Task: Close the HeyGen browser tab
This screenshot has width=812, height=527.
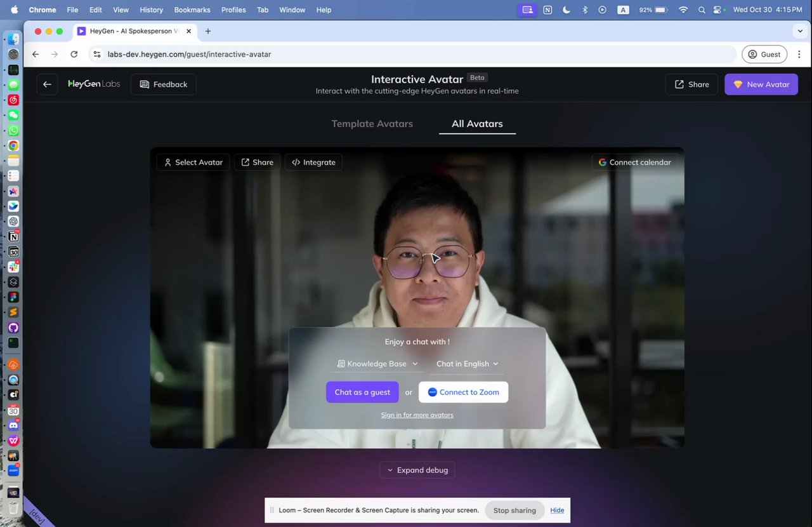Action: point(188,31)
